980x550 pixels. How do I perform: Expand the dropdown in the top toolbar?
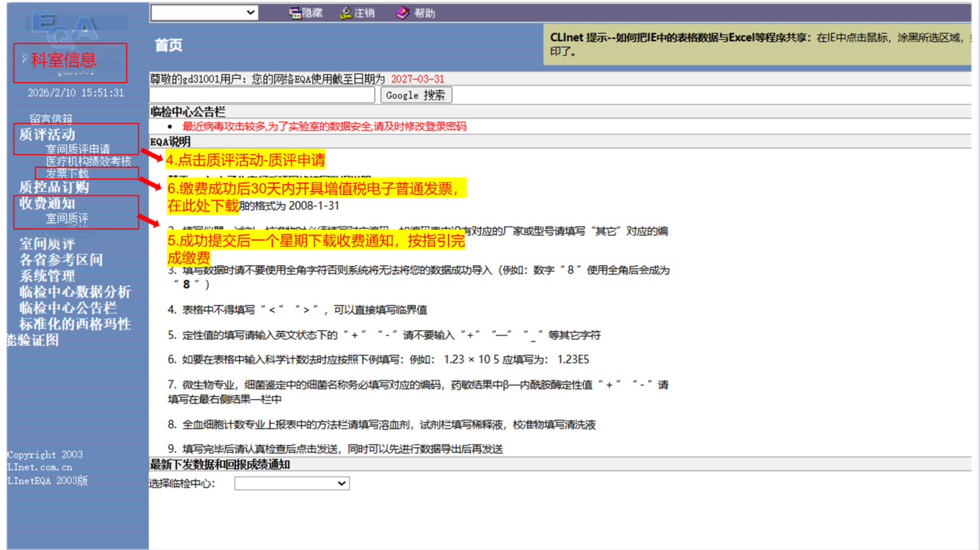tap(205, 12)
